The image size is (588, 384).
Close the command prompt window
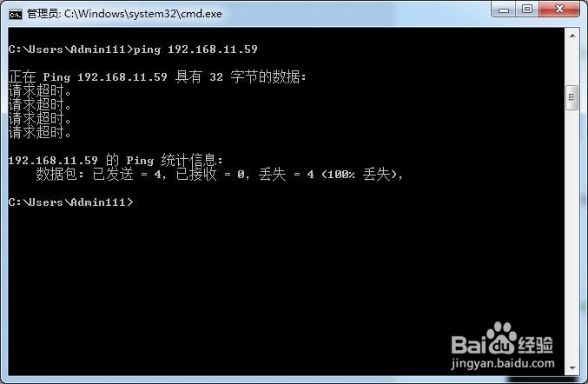559,9
